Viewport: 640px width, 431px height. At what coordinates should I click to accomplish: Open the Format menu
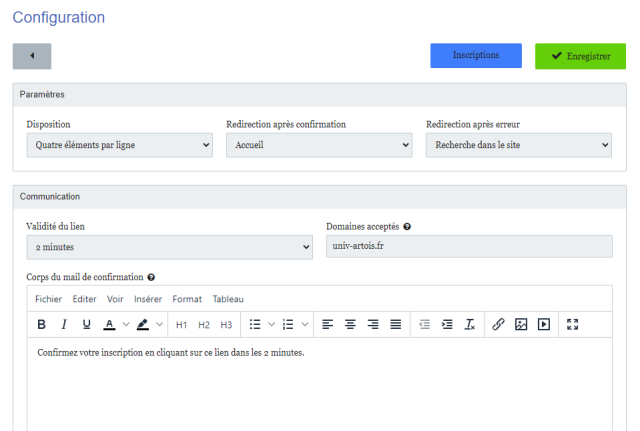[x=187, y=299]
